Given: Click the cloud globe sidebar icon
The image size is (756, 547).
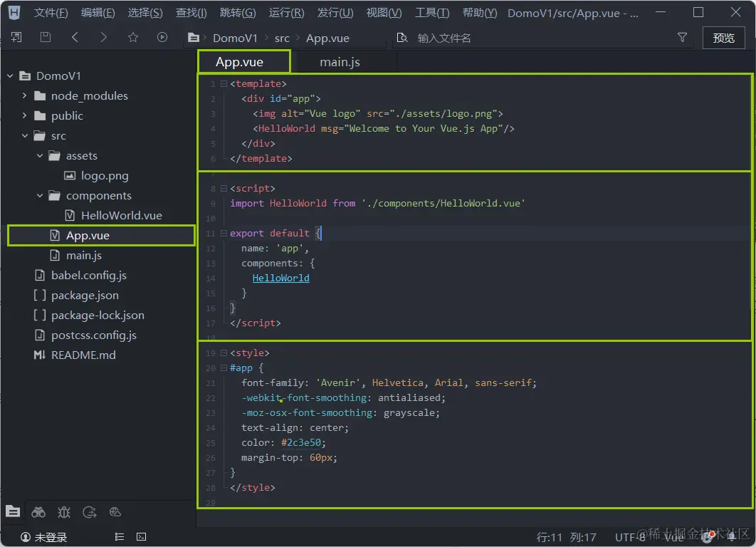Looking at the screenshot, I should [x=115, y=512].
